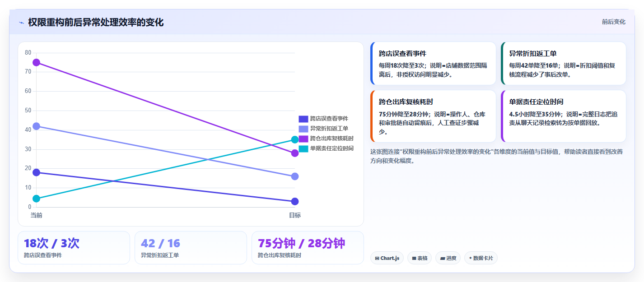This screenshot has width=644, height=282.
Task: Open the 单据责任定位时间 info card
Action: [x=564, y=116]
